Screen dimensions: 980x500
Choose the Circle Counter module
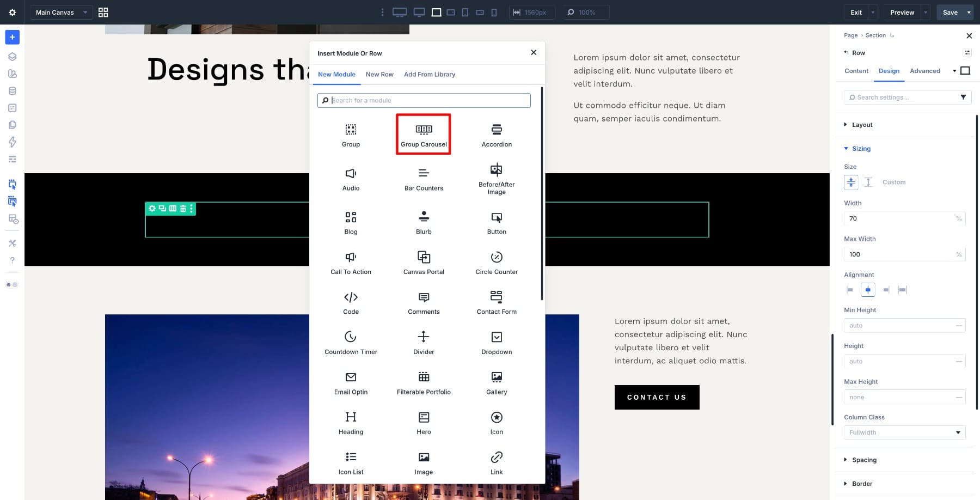coord(496,261)
